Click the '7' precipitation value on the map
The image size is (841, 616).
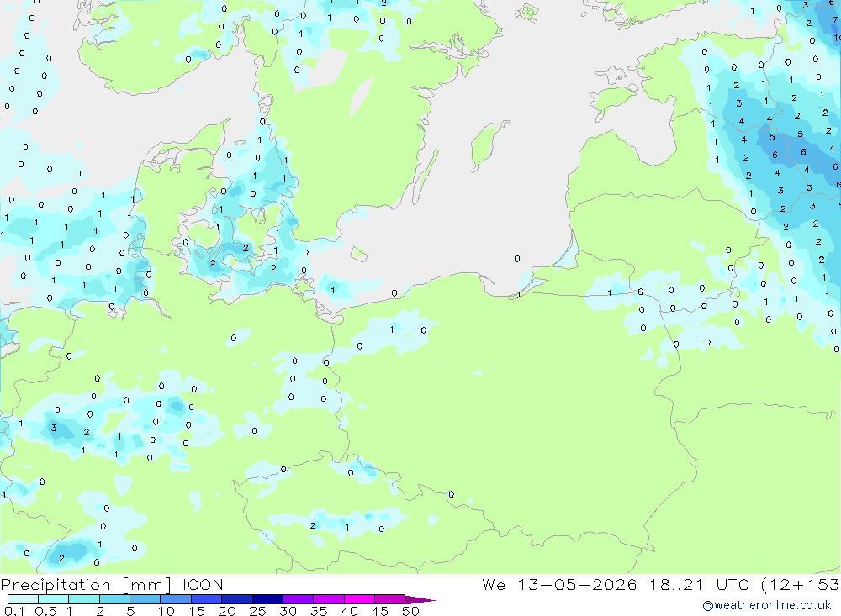pyautogui.click(x=834, y=20)
